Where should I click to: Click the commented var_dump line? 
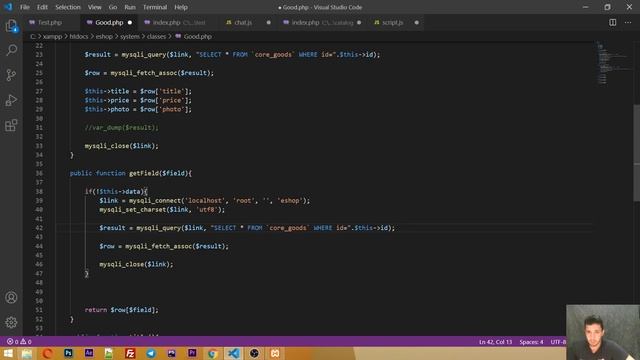pyautogui.click(x=122, y=127)
